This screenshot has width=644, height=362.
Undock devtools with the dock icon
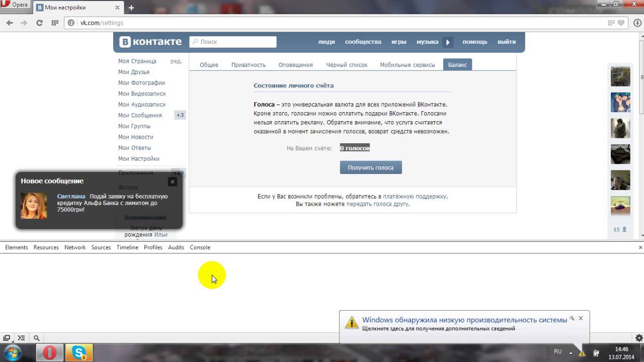[x=7, y=338]
